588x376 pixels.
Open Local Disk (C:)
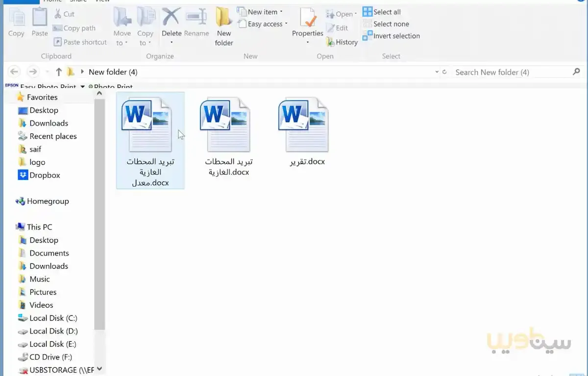pos(48,318)
